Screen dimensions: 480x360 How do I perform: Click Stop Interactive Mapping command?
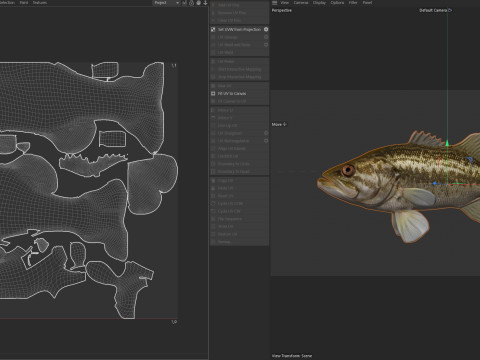pyautogui.click(x=239, y=77)
